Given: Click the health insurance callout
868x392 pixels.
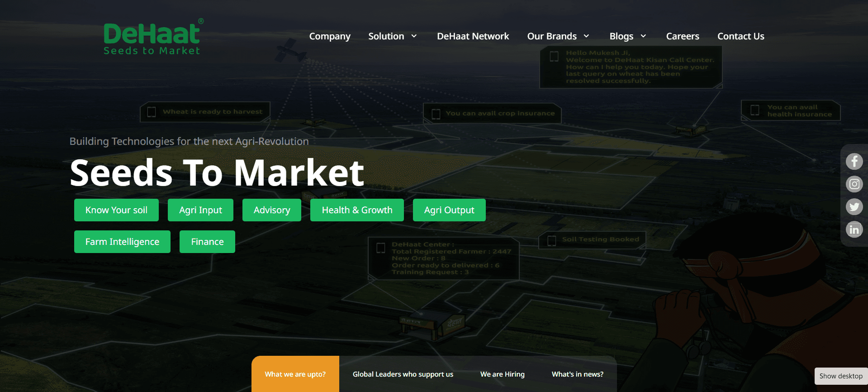Looking at the screenshot, I should tap(791, 110).
